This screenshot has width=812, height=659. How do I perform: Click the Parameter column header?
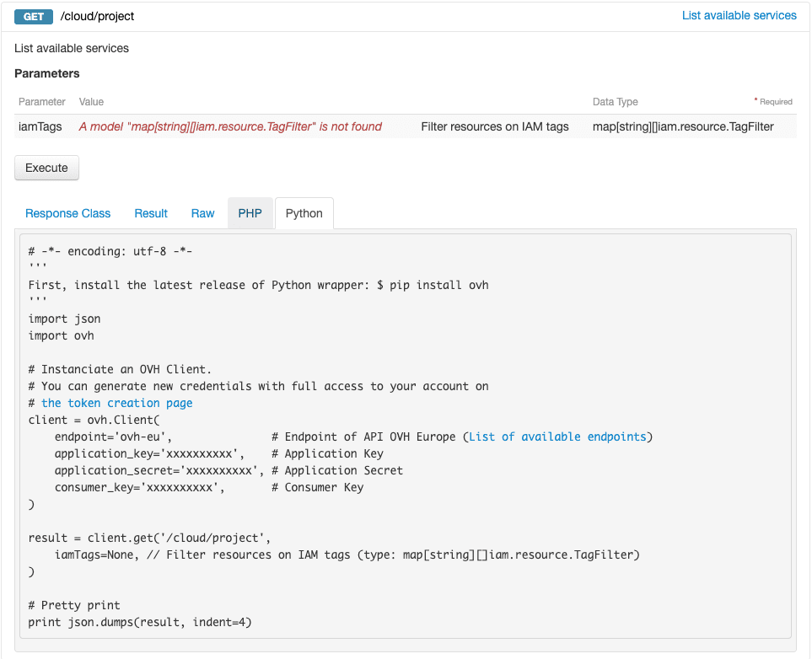tap(42, 102)
